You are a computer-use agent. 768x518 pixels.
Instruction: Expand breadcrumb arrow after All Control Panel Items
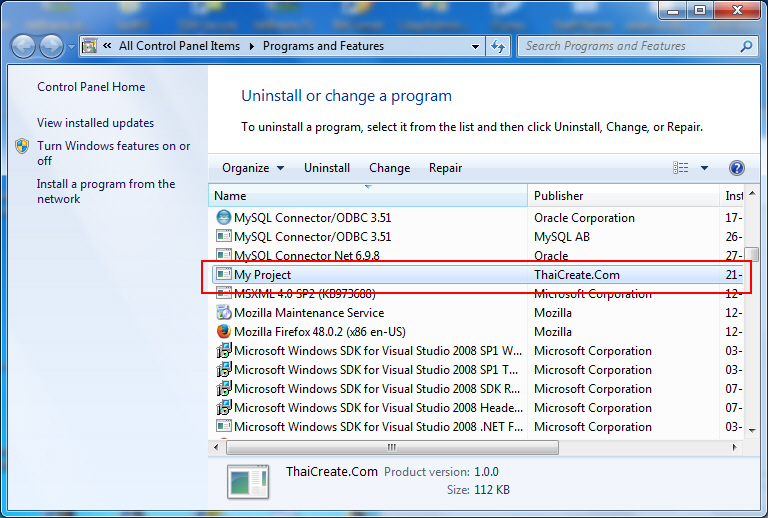(x=252, y=47)
